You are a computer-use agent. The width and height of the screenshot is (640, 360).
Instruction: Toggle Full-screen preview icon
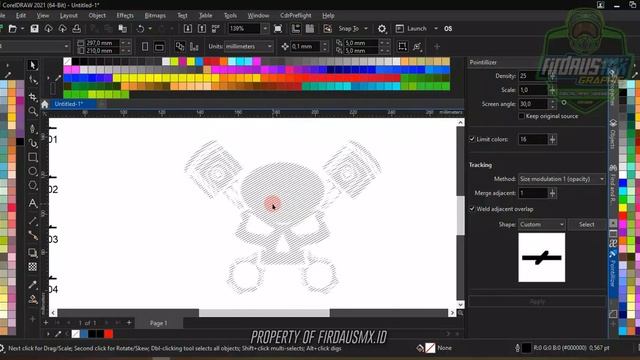point(278,29)
